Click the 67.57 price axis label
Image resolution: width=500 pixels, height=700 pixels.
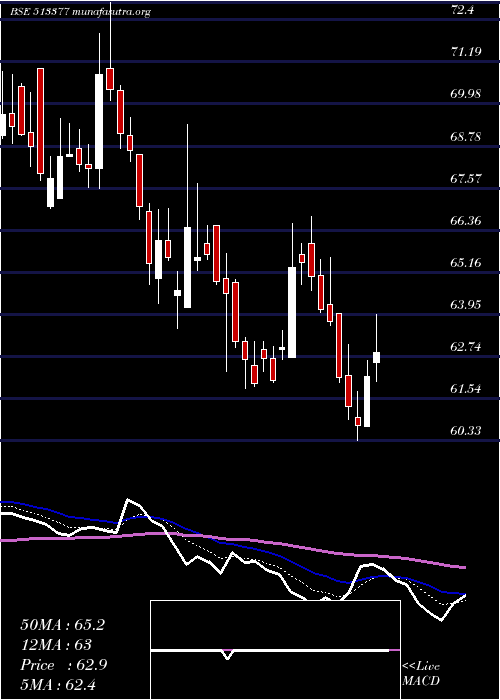click(x=466, y=178)
